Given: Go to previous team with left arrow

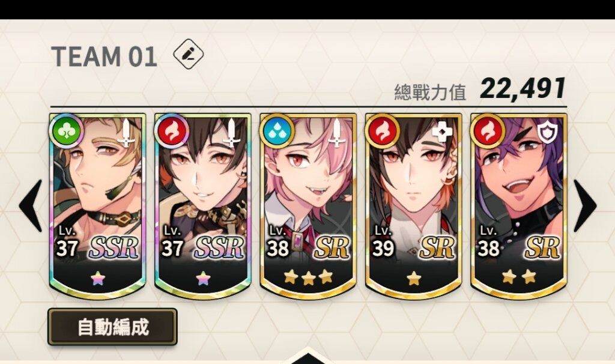Looking at the screenshot, I should pos(31,205).
